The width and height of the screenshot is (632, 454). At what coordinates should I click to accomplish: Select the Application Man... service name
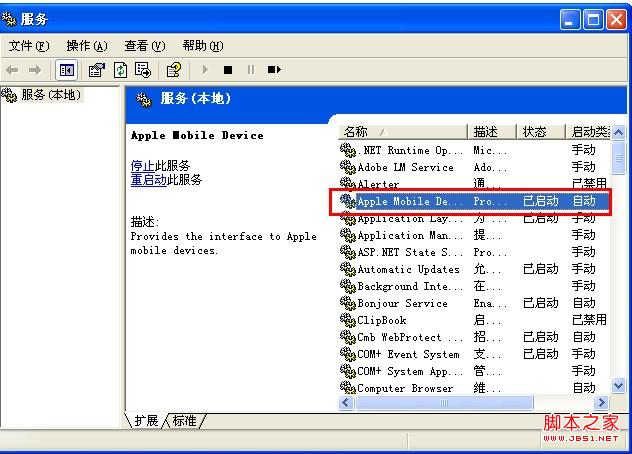[x=410, y=235]
